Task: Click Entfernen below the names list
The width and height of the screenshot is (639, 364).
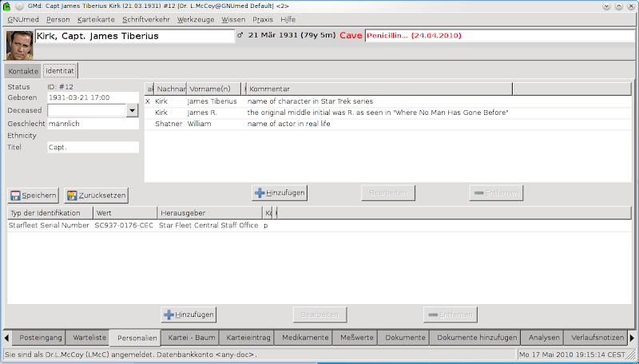Action: click(x=496, y=193)
